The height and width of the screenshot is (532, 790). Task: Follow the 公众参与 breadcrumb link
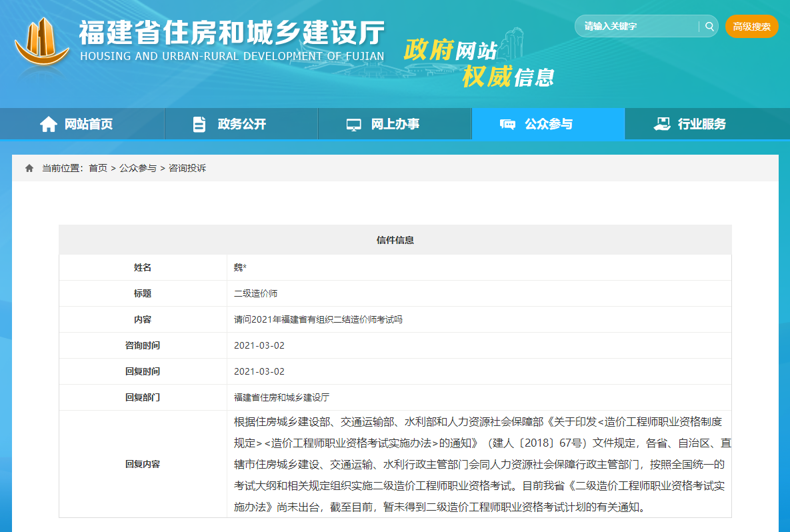[138, 169]
